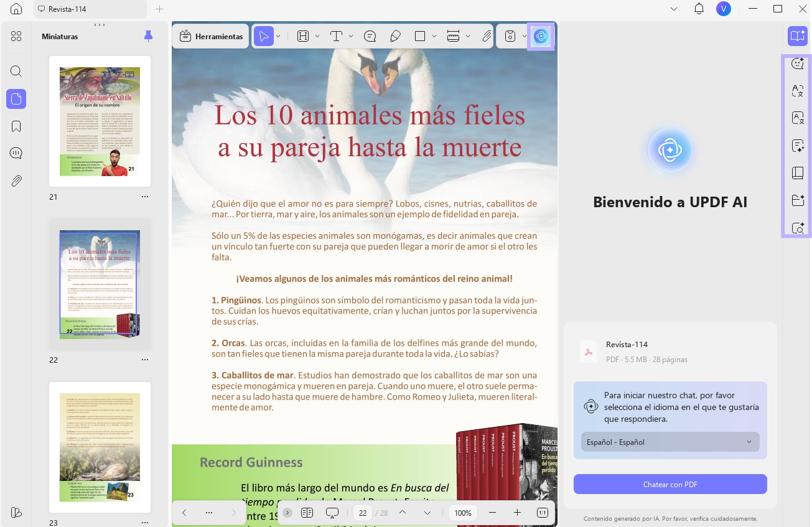Click the attachment paperclip in toolbar
812x527 pixels.
487,36
